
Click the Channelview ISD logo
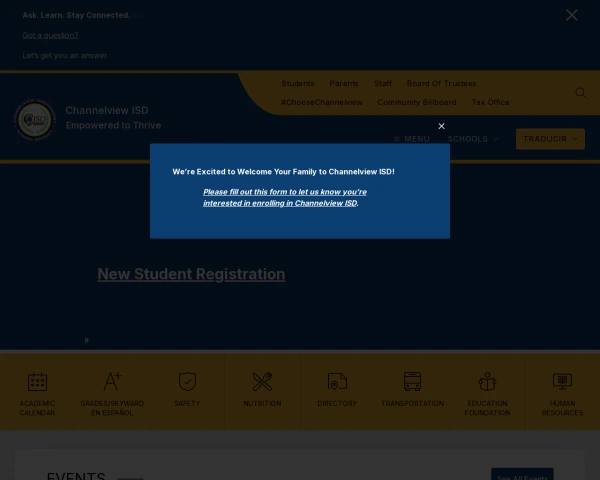(35, 119)
